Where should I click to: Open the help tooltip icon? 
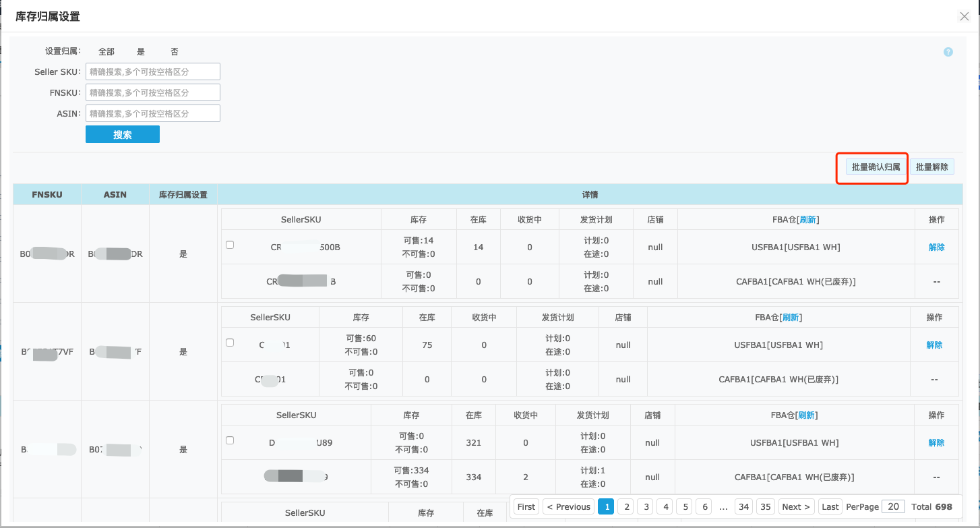(948, 52)
